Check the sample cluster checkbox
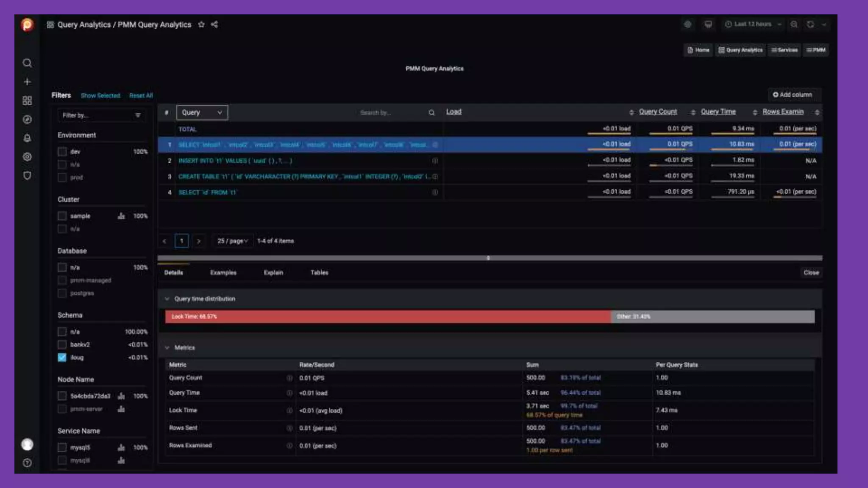The image size is (868, 488). (x=62, y=216)
